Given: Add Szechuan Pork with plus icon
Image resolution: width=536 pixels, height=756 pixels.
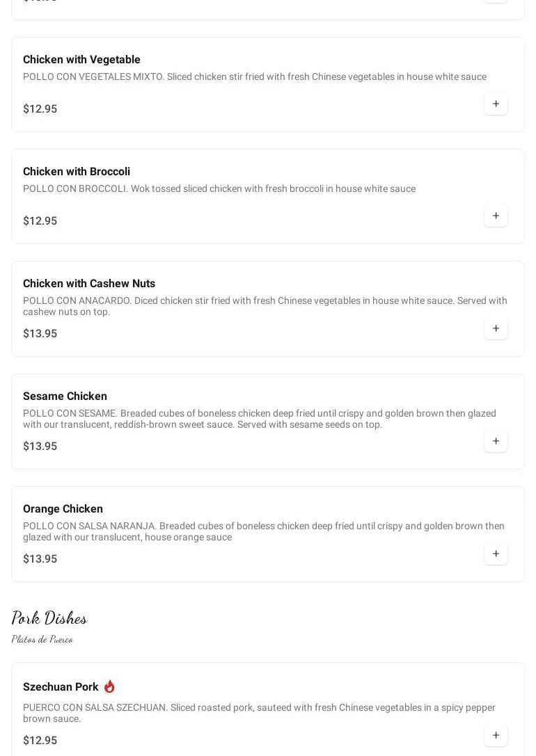Looking at the screenshot, I should [496, 736].
